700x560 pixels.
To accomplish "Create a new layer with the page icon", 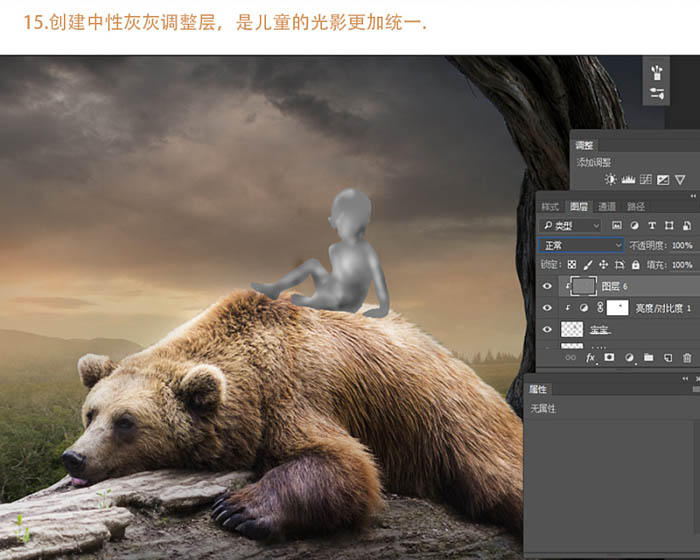I will 668,357.
